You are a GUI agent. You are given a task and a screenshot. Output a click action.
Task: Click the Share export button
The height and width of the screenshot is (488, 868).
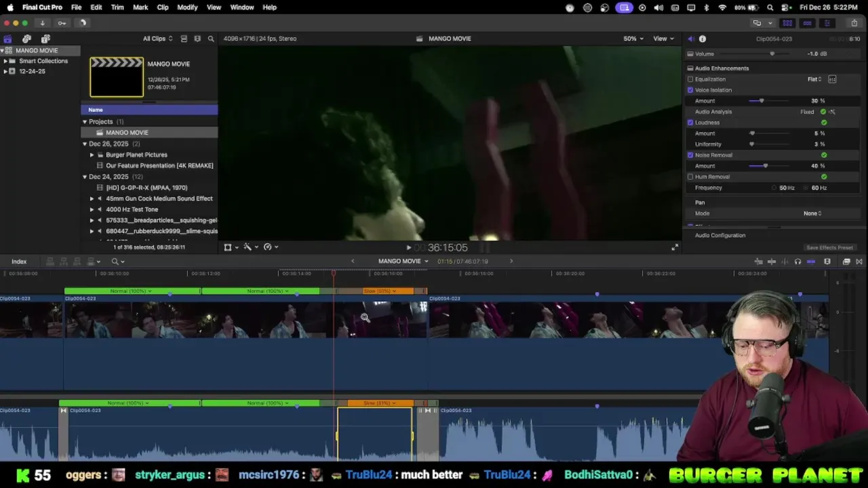[854, 23]
